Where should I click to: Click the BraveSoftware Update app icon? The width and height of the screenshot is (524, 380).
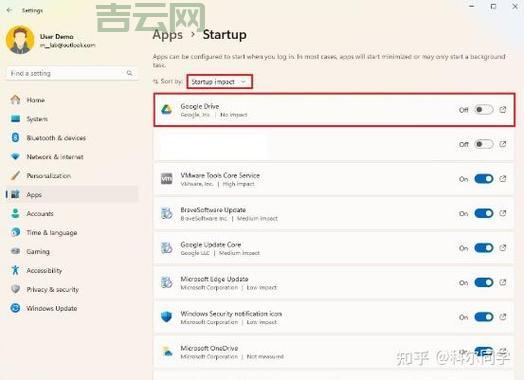click(166, 213)
